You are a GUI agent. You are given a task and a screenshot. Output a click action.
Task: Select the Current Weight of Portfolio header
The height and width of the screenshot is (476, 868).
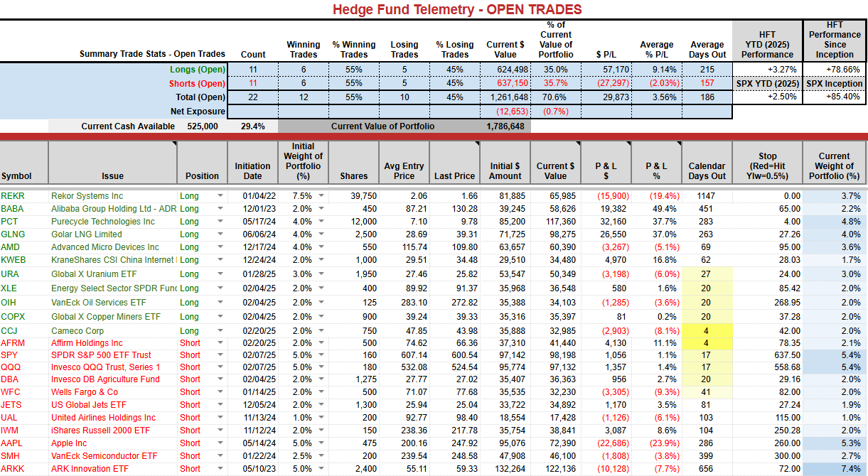(x=834, y=162)
